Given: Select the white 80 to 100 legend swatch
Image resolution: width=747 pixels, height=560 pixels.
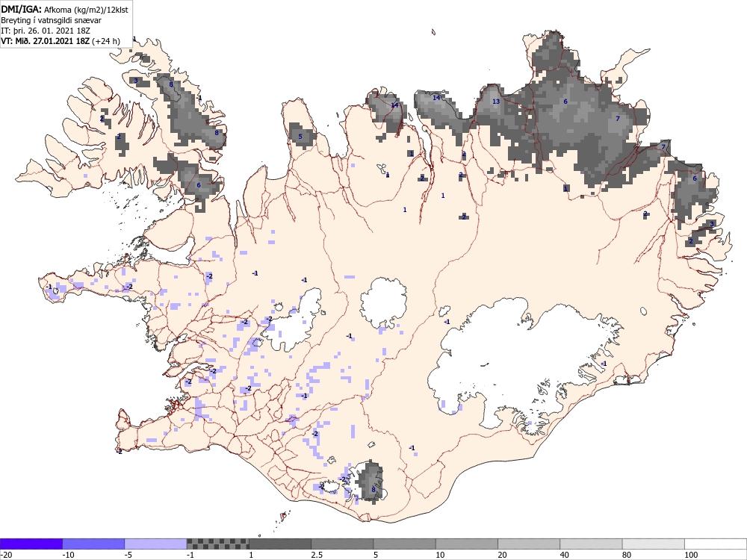Looking at the screenshot, I should pos(653,544).
